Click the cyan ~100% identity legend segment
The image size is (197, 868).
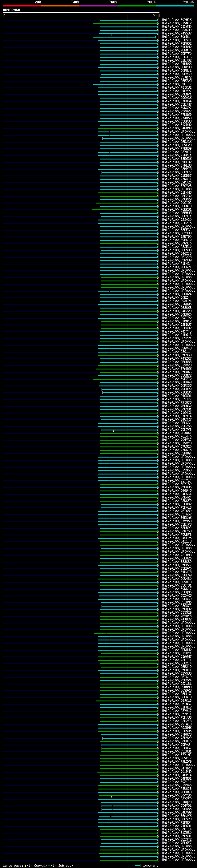(175, 6)
